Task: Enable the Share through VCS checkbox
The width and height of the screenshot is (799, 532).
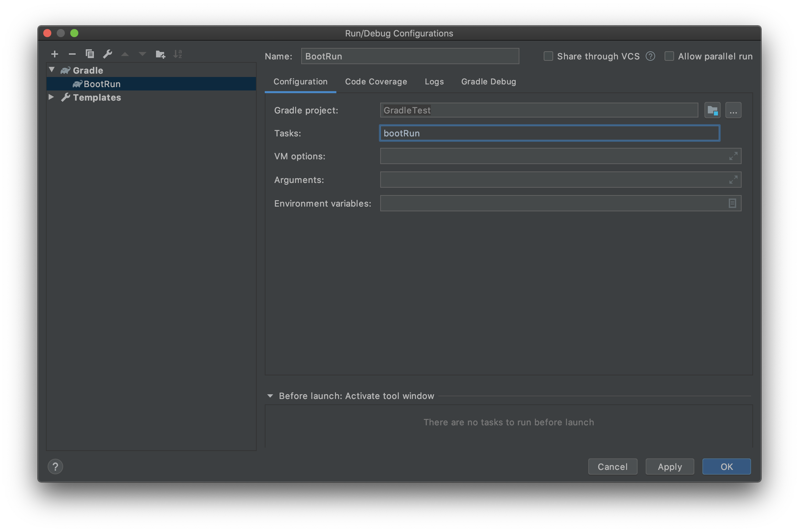Action: click(x=548, y=56)
